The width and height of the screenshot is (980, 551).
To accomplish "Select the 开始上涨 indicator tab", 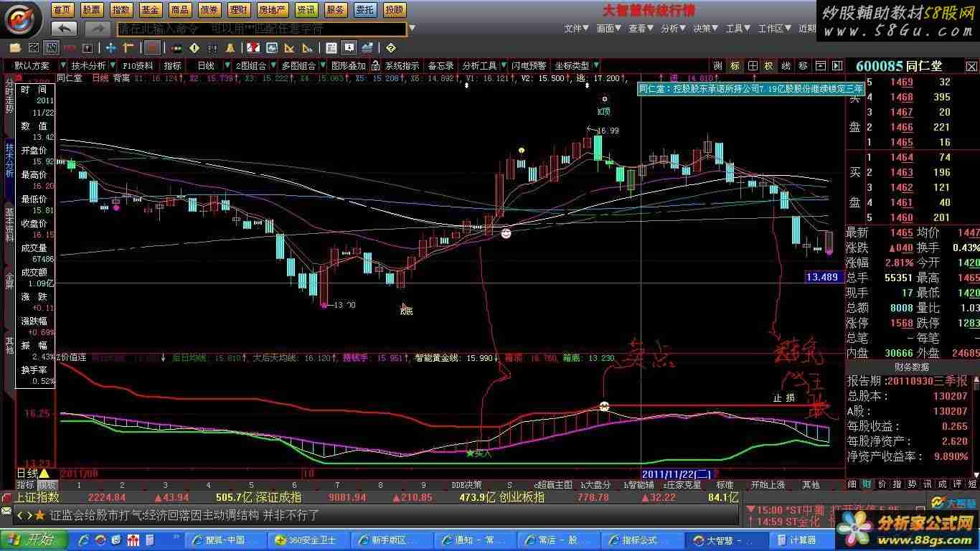I will point(768,485).
